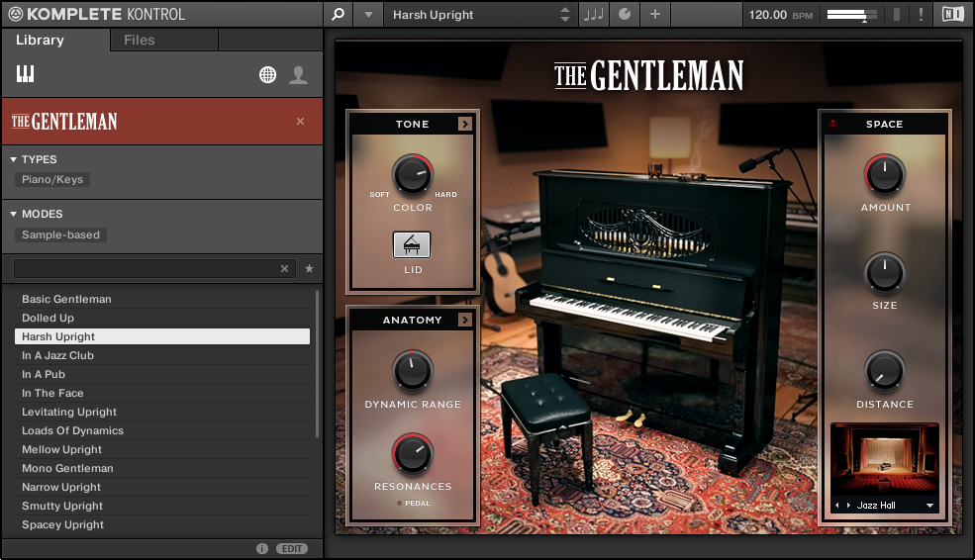Select the Narrow Upright preset

coord(161,488)
